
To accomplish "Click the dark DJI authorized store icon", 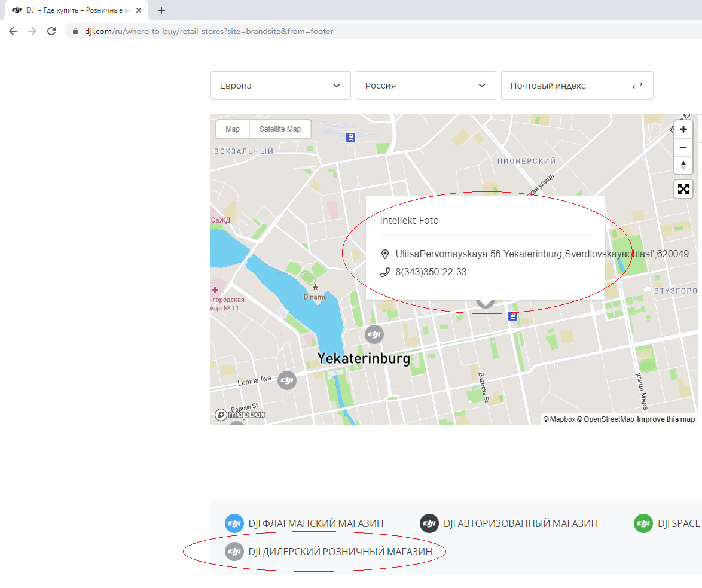I will 429,523.
